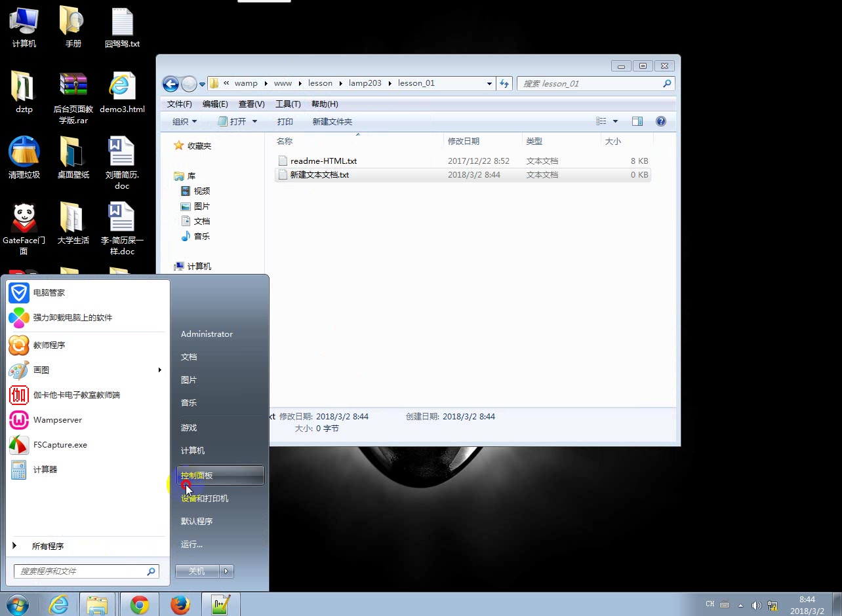Viewport: 842px width, 616px height.
Task: Open the 工具(T) menu
Action: tap(288, 104)
